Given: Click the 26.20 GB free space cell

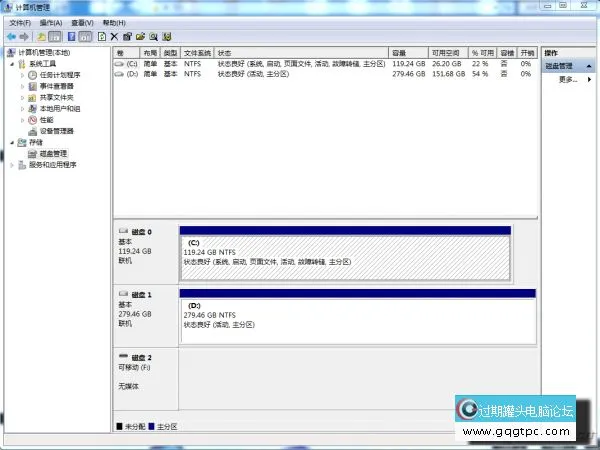Looking at the screenshot, I should pyautogui.click(x=447, y=64).
